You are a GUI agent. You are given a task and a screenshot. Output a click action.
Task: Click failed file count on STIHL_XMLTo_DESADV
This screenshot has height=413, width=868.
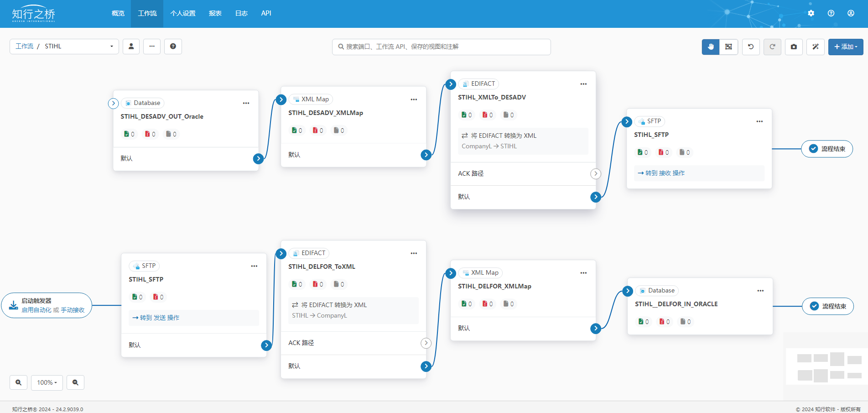[x=488, y=115]
